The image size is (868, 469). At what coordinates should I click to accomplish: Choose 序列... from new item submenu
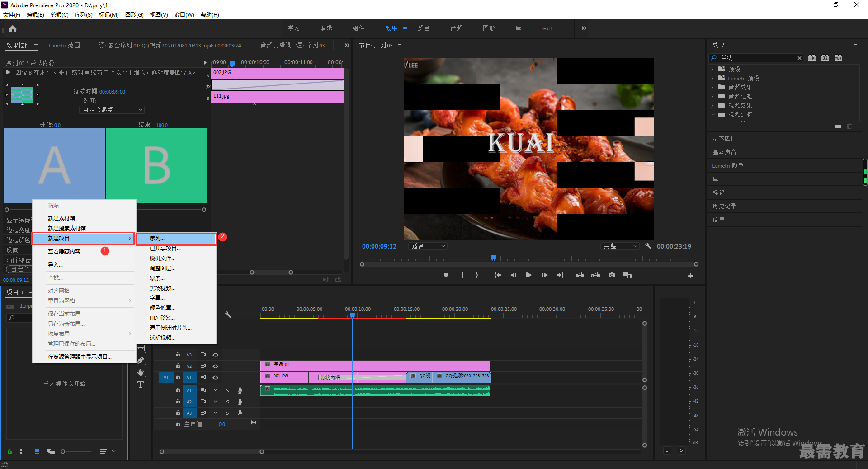[x=176, y=239]
